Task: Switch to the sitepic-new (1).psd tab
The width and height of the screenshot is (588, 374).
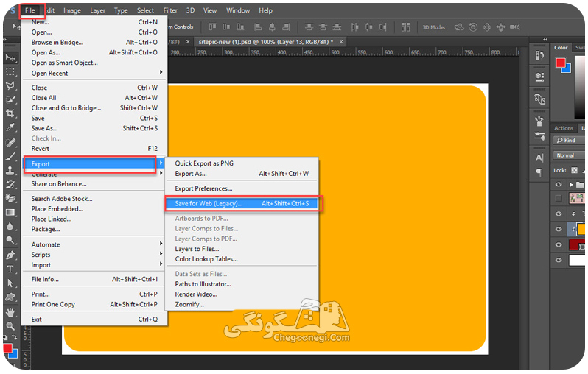Action: click(x=265, y=42)
